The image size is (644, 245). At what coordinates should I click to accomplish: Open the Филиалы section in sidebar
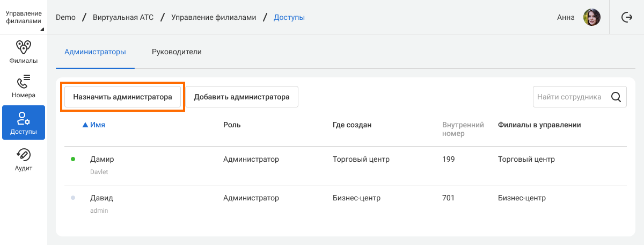(x=23, y=52)
